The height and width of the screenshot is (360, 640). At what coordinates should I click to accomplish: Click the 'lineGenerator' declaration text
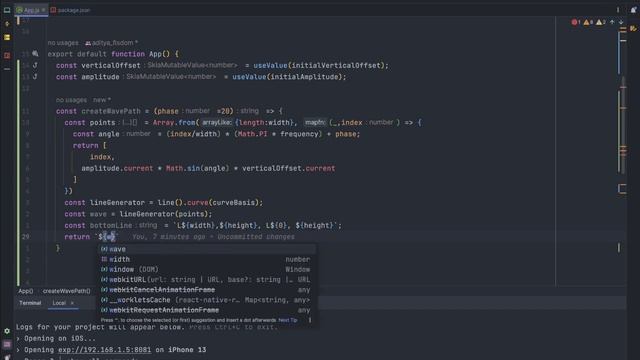(x=117, y=202)
